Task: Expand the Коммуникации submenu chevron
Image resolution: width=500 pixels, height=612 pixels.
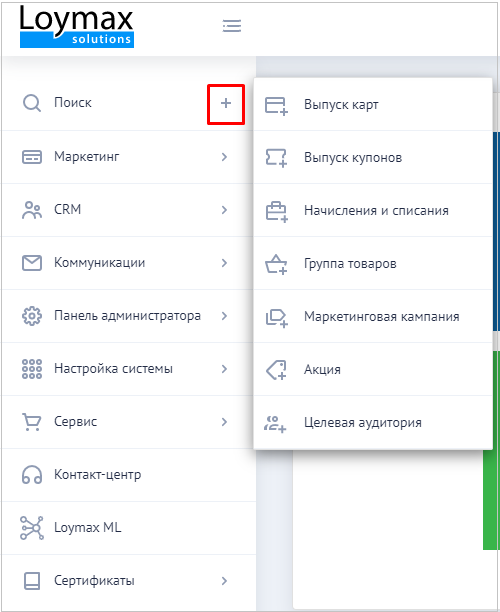Action: coord(224,263)
